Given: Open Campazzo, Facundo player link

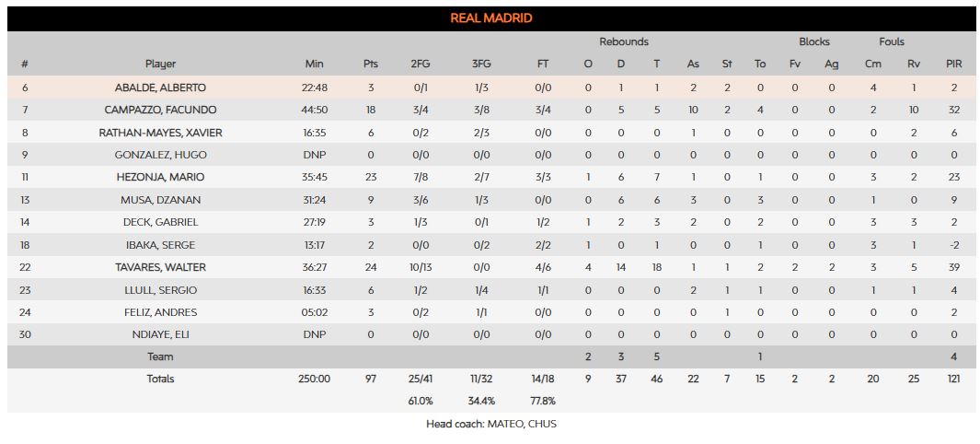Looking at the screenshot, I should click(160, 111).
